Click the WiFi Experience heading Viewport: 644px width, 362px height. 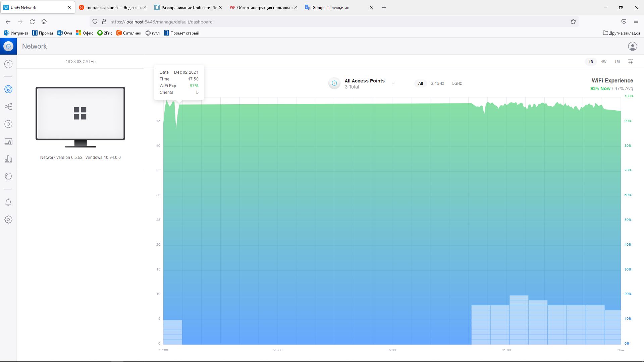point(612,80)
